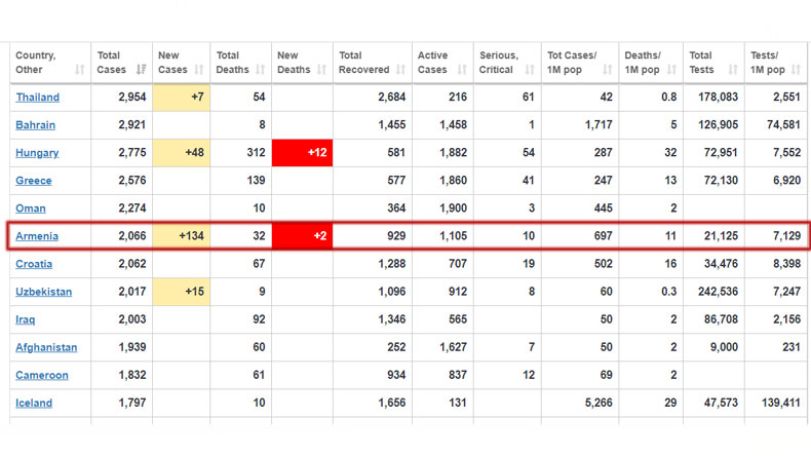
Task: Sort by Serious, Critical arrow icon
Action: 530,69
